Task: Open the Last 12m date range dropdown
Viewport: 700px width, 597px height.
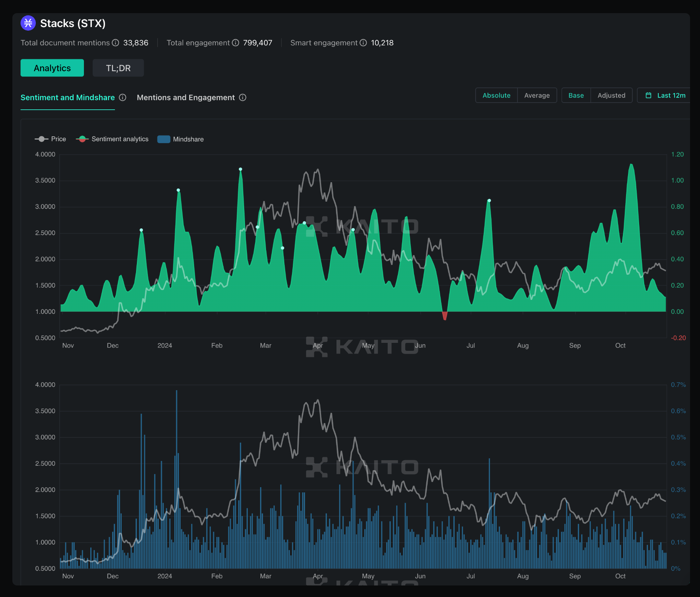Action: click(x=665, y=95)
